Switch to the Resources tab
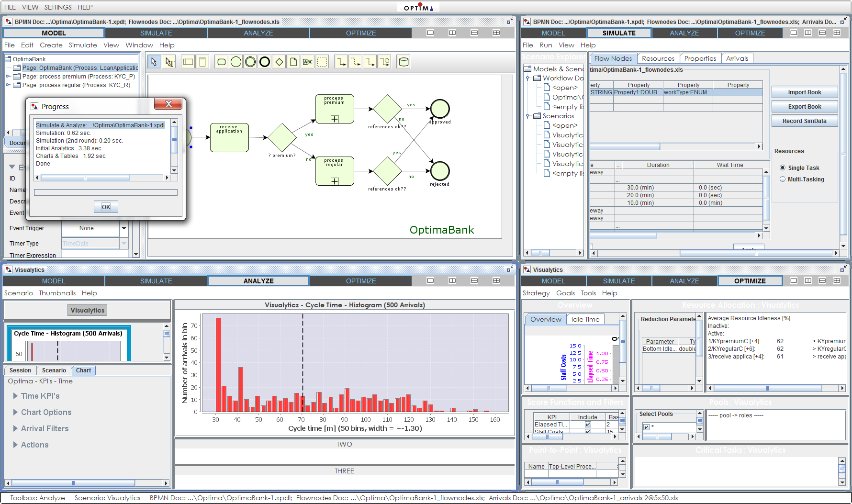This screenshot has height=504, width=852. click(658, 58)
